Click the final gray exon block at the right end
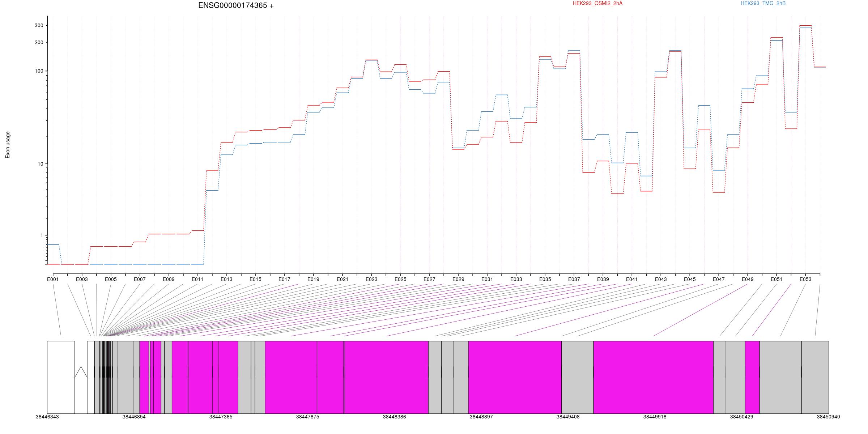Image resolution: width=868 pixels, height=434 pixels. (x=815, y=377)
